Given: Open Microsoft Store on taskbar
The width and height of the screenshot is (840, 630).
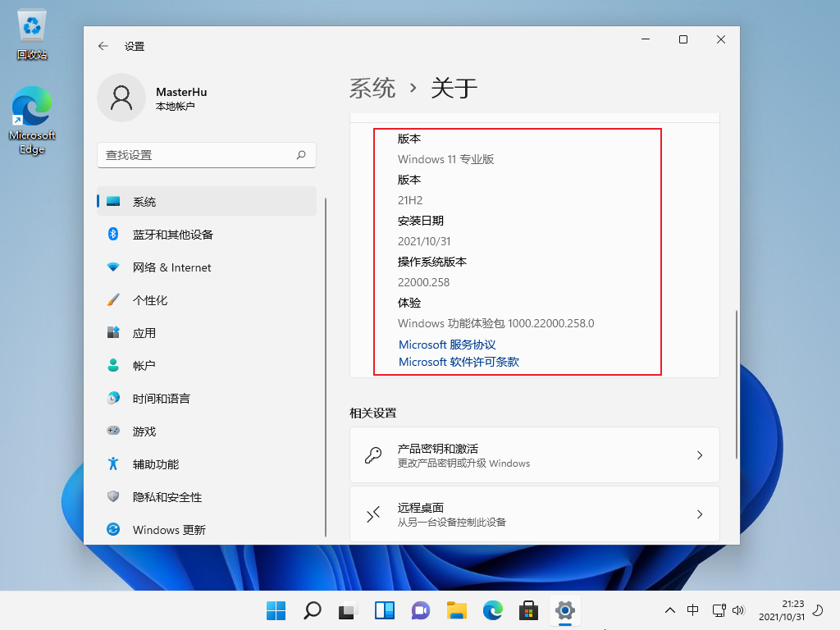Looking at the screenshot, I should point(529,610).
